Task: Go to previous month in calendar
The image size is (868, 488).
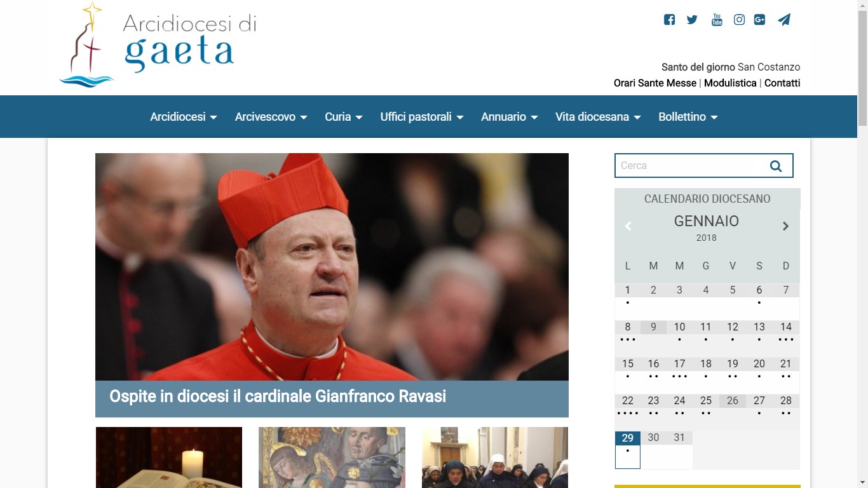Action: 628,226
